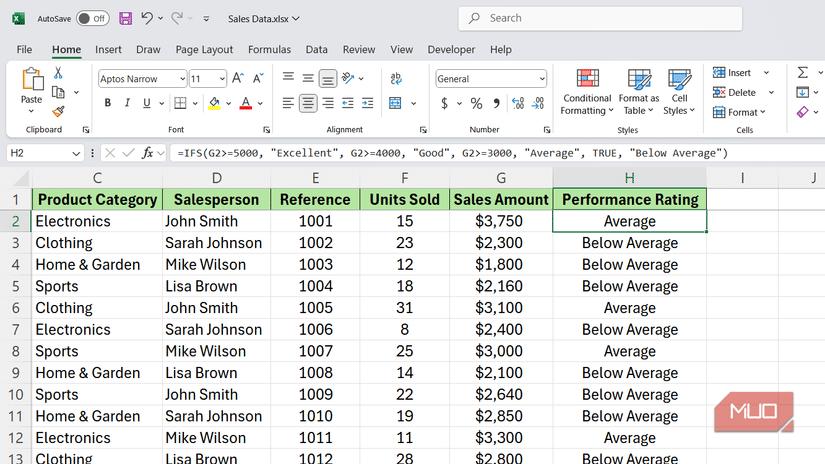The height and width of the screenshot is (464, 825).
Task: Click the Copy icon in Clipboard group
Action: pyautogui.click(x=58, y=92)
